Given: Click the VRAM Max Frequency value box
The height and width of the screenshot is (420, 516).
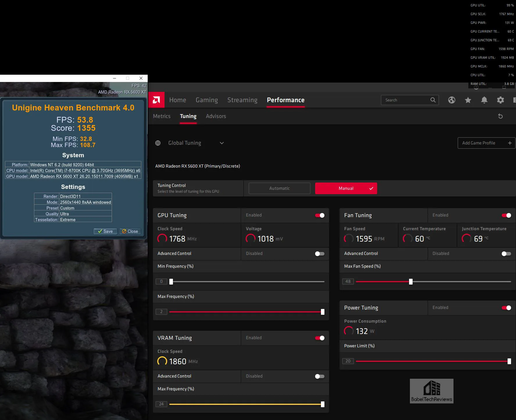Looking at the screenshot, I should coord(161,404).
